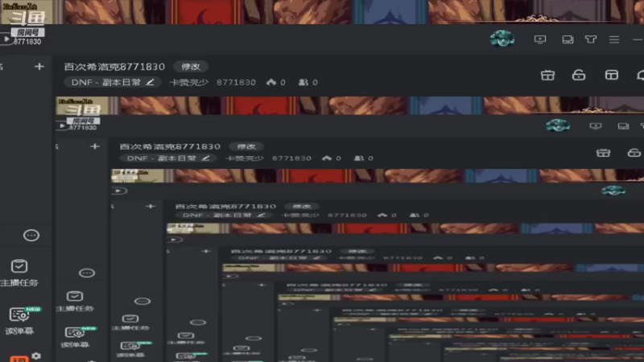Click the viewers people counter in the outermost info row
Image resolution: width=644 pixels, height=362 pixels.
[308, 83]
